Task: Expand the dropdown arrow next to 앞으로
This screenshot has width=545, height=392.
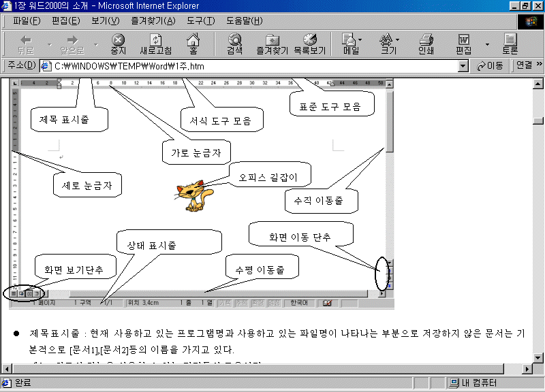Action: point(96,44)
